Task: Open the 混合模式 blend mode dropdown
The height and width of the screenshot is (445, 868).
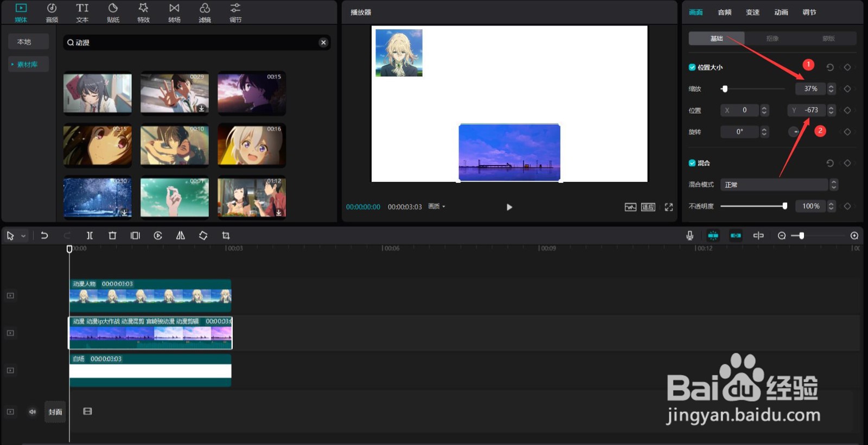Action: point(778,185)
